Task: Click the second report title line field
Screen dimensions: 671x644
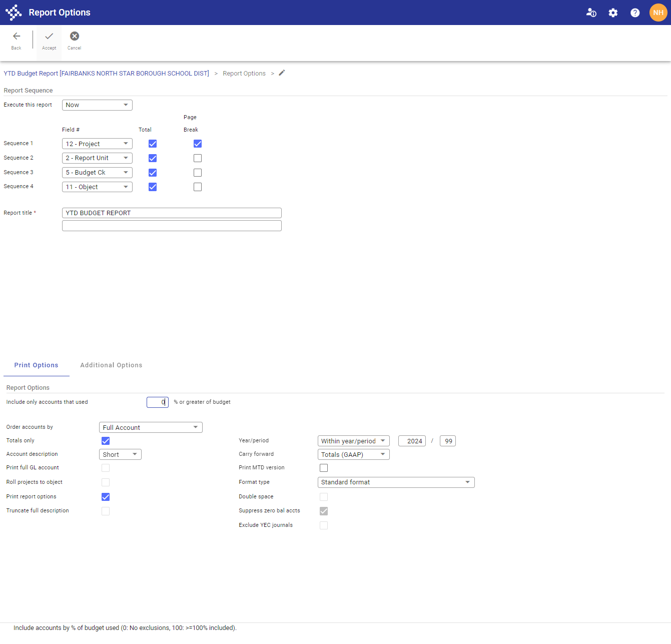Action: [172, 226]
